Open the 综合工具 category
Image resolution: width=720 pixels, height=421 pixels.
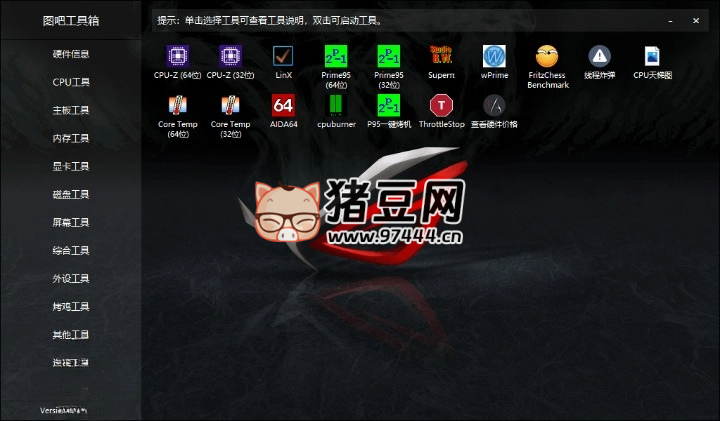coord(71,250)
